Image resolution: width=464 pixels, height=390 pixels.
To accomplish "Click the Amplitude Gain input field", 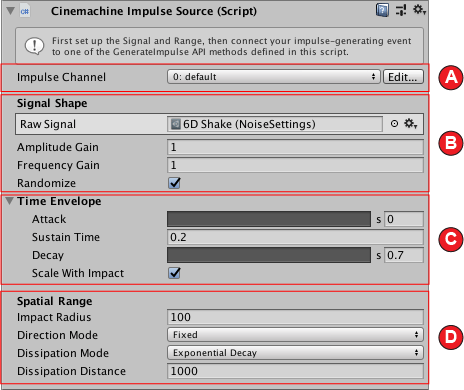I will [x=295, y=147].
